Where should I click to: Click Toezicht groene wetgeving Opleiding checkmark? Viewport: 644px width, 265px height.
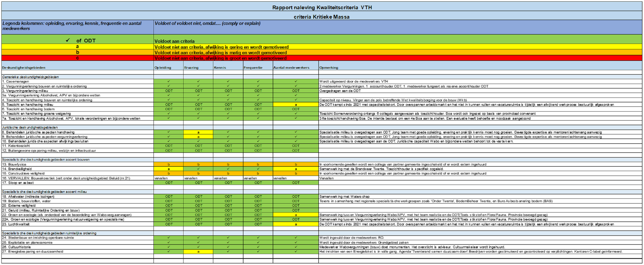tap(169, 114)
